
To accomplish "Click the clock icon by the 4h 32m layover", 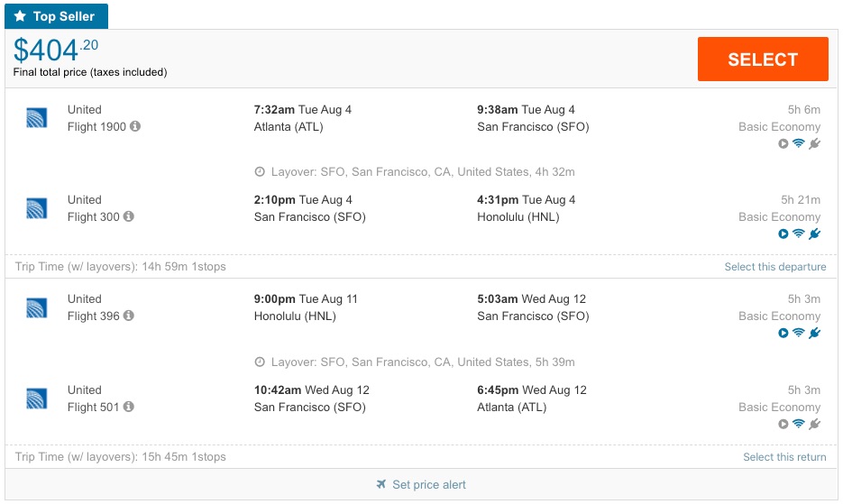I will 260,172.
